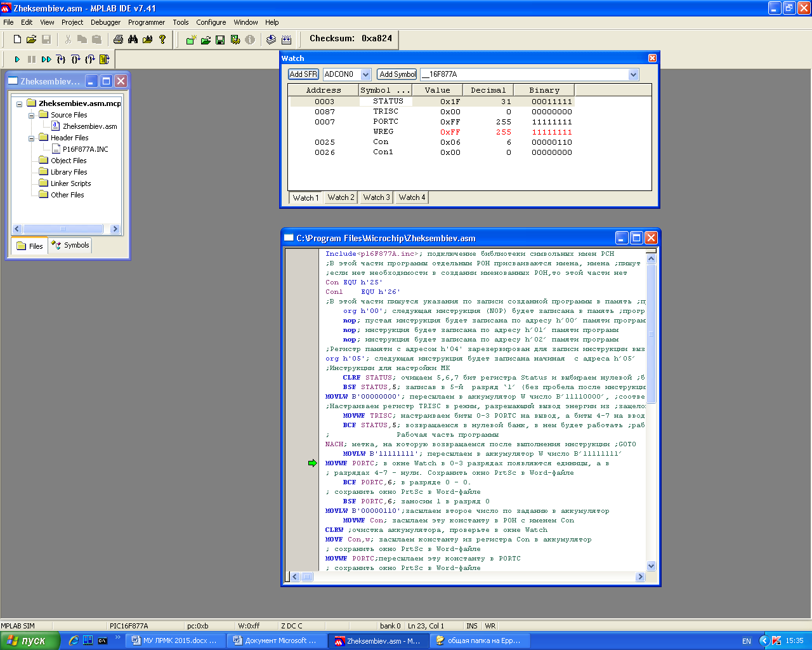Click the code editor horizontal scrollbar thumb

(x=307, y=577)
